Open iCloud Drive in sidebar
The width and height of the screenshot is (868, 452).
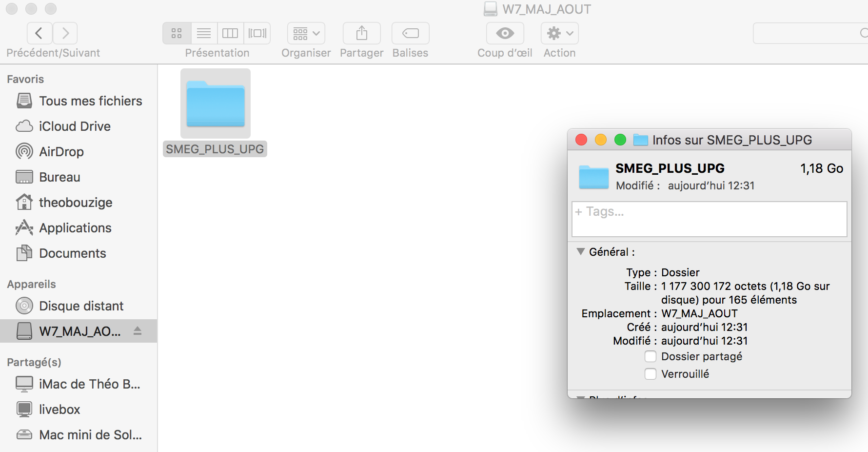point(75,126)
